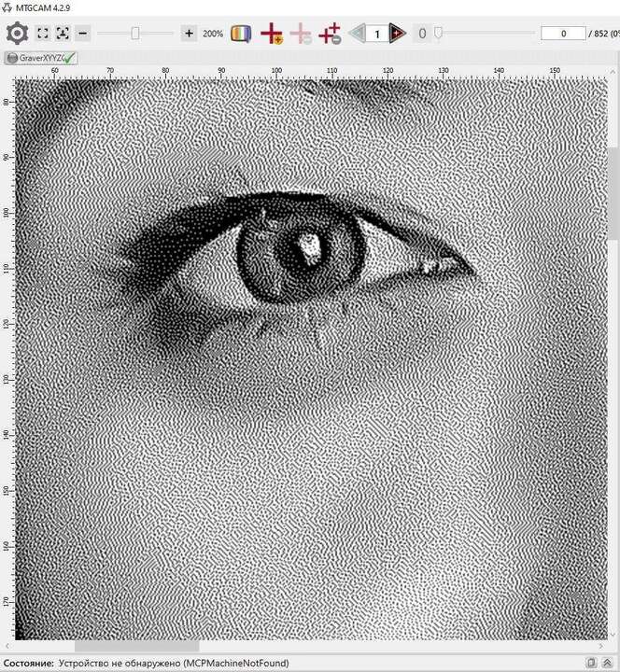
Task: Open the color display mode icon
Action: 241,34
